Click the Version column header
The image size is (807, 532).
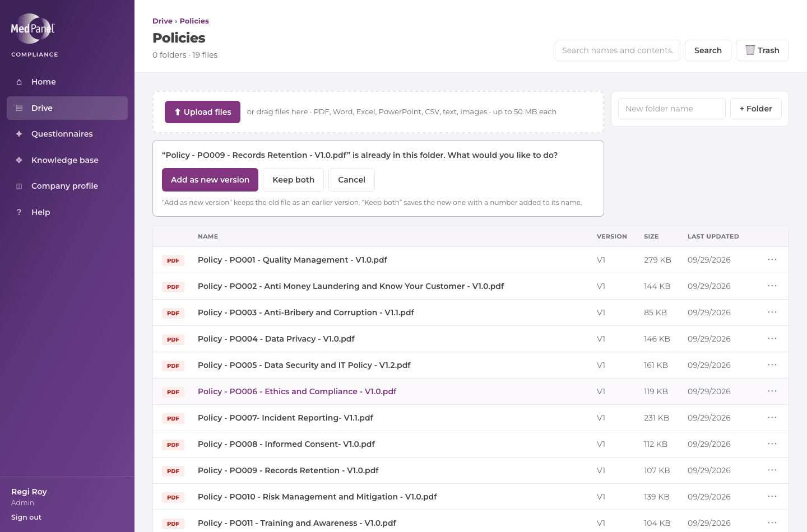[612, 236]
